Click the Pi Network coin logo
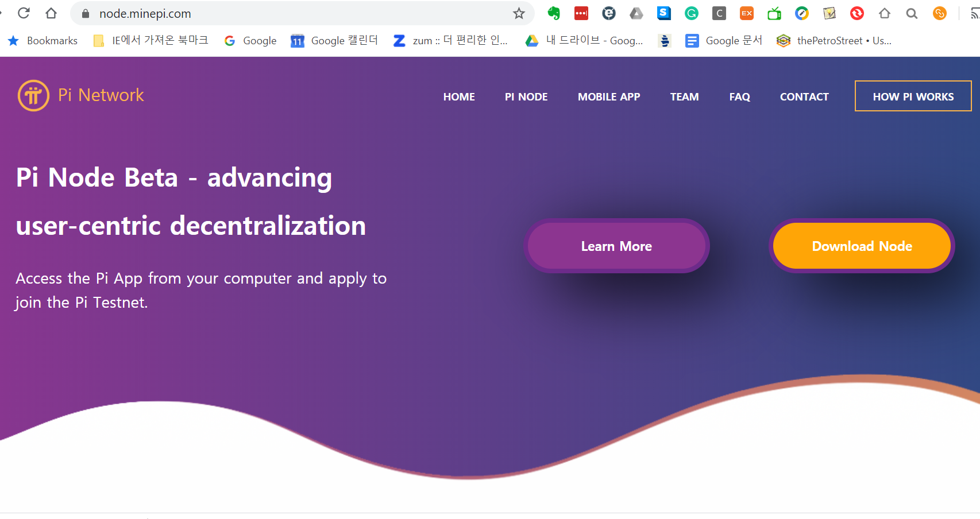 [x=33, y=95]
